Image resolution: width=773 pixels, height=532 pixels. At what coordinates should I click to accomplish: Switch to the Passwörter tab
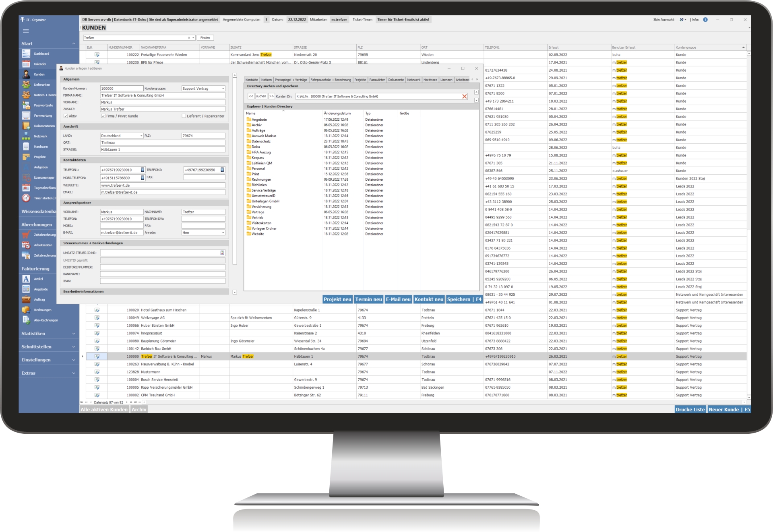click(x=377, y=80)
